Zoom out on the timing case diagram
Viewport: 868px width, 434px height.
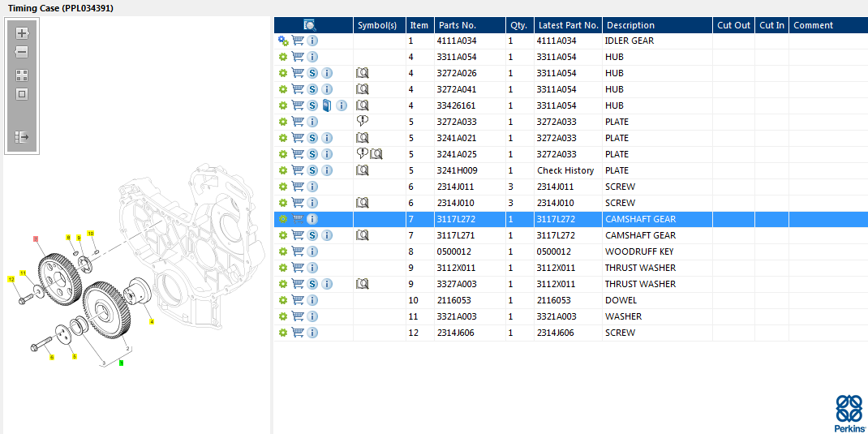pos(22,54)
